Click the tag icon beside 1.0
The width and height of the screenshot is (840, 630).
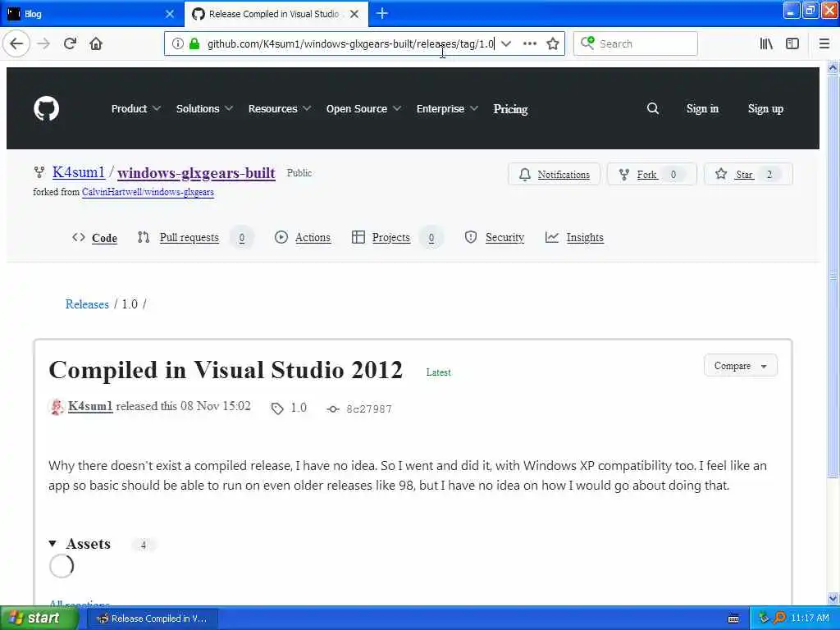coord(277,409)
